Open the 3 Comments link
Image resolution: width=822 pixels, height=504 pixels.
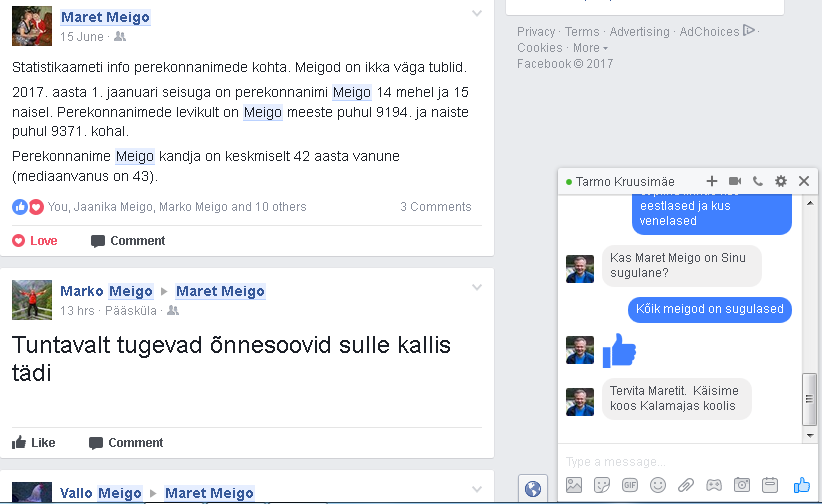436,207
